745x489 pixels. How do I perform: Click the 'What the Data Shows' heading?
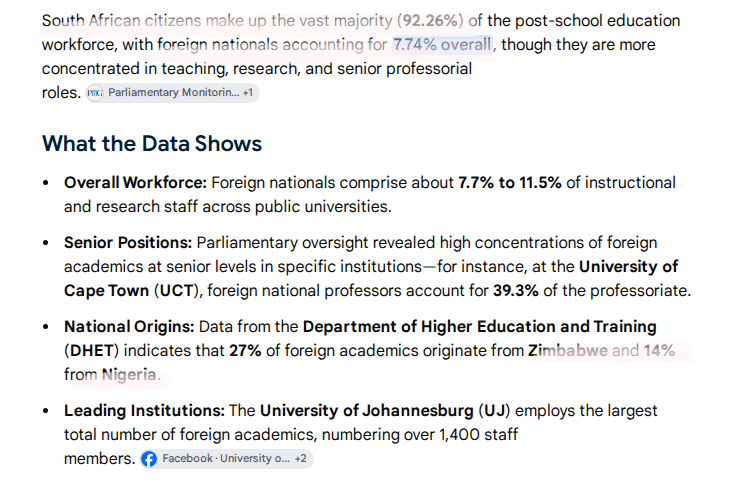(152, 144)
